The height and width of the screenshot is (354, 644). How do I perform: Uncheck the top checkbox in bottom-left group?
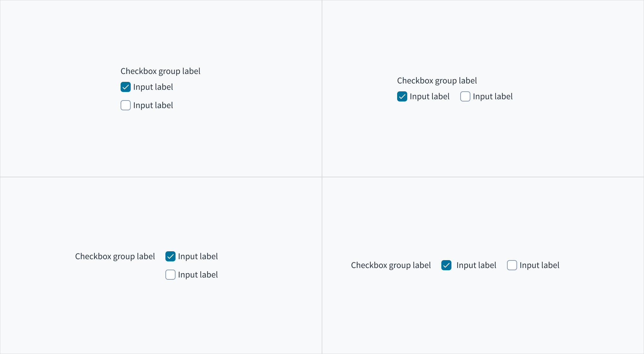pyautogui.click(x=170, y=256)
